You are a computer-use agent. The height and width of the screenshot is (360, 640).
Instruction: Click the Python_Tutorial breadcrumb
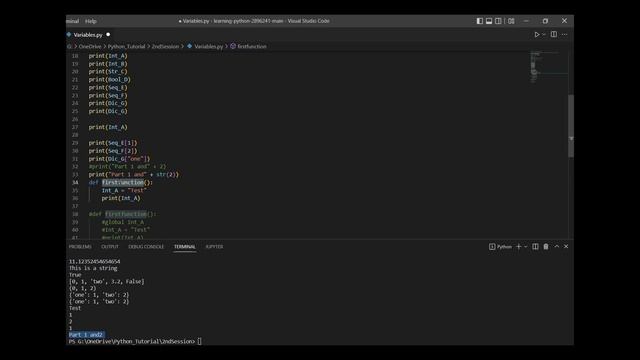pyautogui.click(x=126, y=47)
